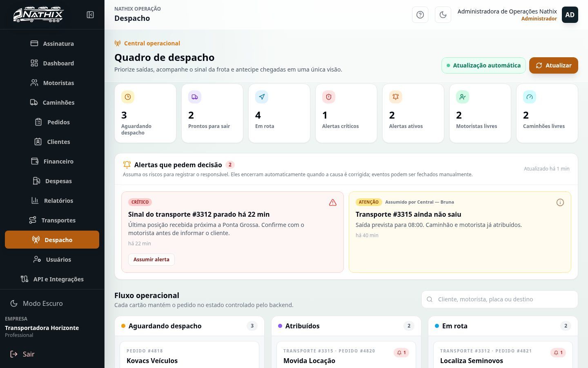Open the help question mark icon

click(420, 15)
